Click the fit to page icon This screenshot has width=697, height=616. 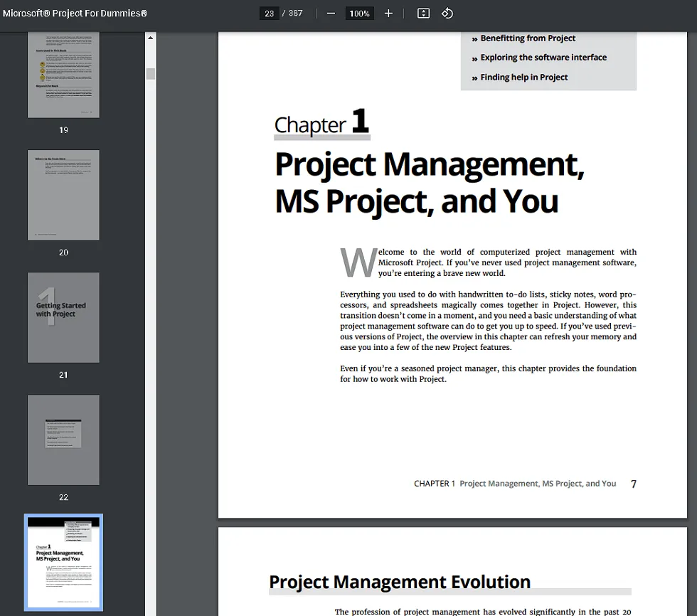coord(423,14)
